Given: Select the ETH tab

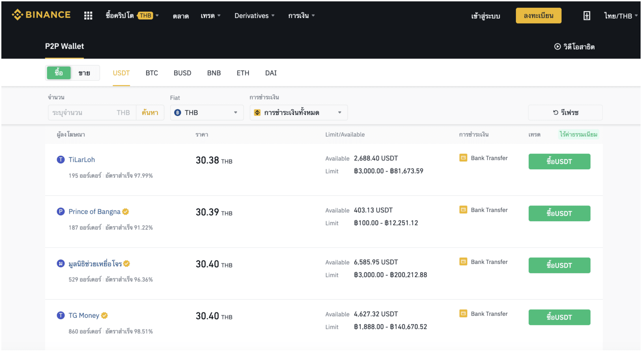Looking at the screenshot, I should 243,73.
